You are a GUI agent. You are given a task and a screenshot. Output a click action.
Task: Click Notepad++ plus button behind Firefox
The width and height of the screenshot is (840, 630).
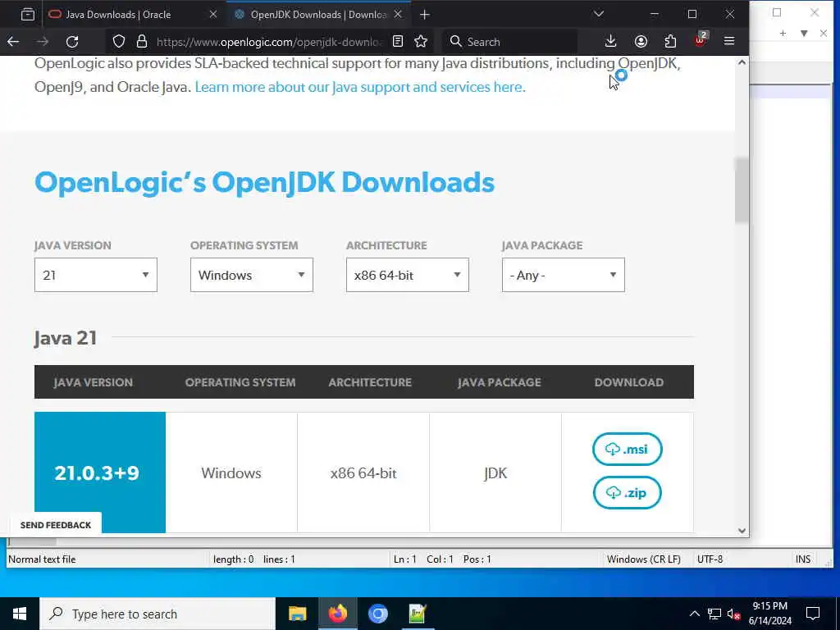[x=783, y=33]
